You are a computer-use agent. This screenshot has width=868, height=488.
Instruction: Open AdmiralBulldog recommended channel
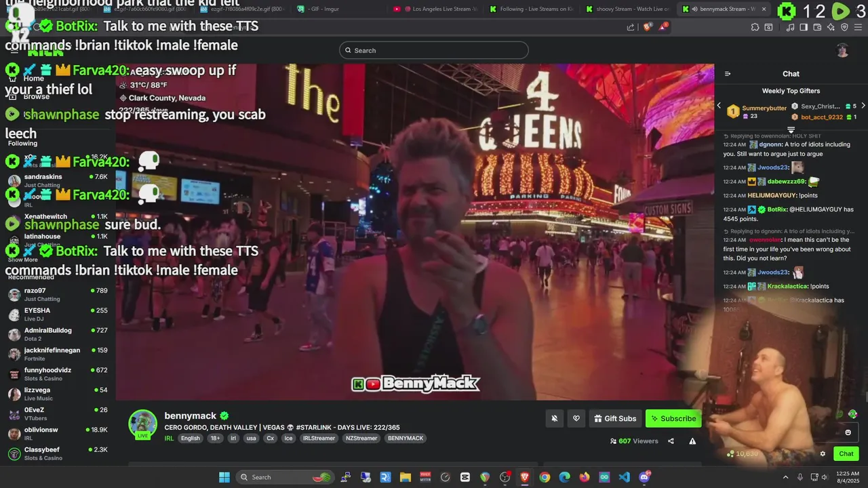click(58, 334)
